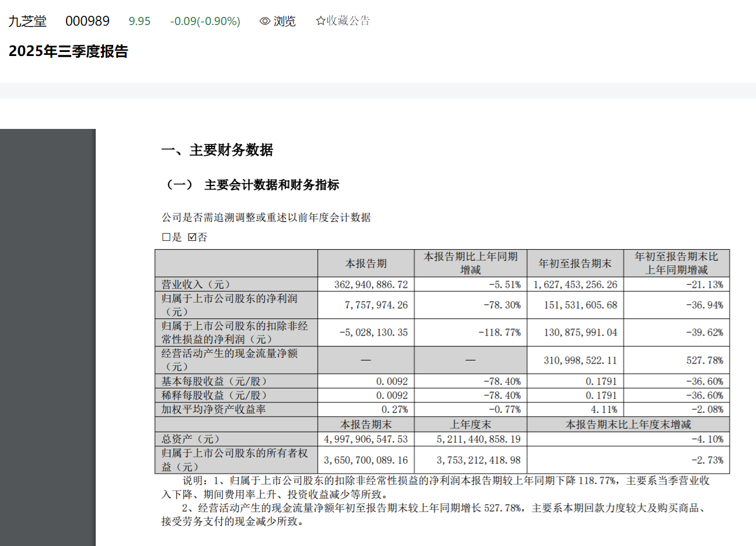Toggle the checked 否 checkbox
The width and height of the screenshot is (756, 546).
coord(192,237)
